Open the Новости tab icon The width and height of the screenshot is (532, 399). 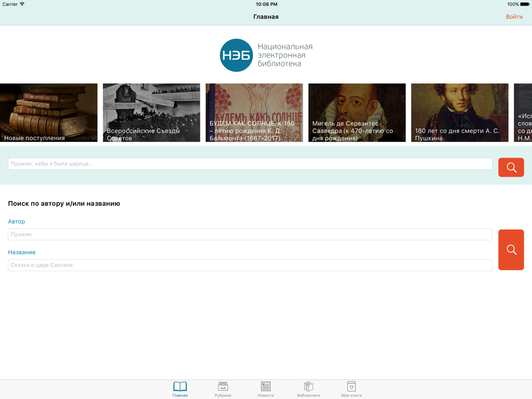pyautogui.click(x=265, y=386)
